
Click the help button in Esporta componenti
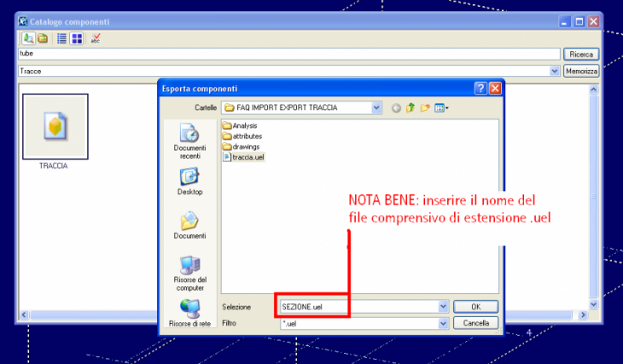[480, 88]
